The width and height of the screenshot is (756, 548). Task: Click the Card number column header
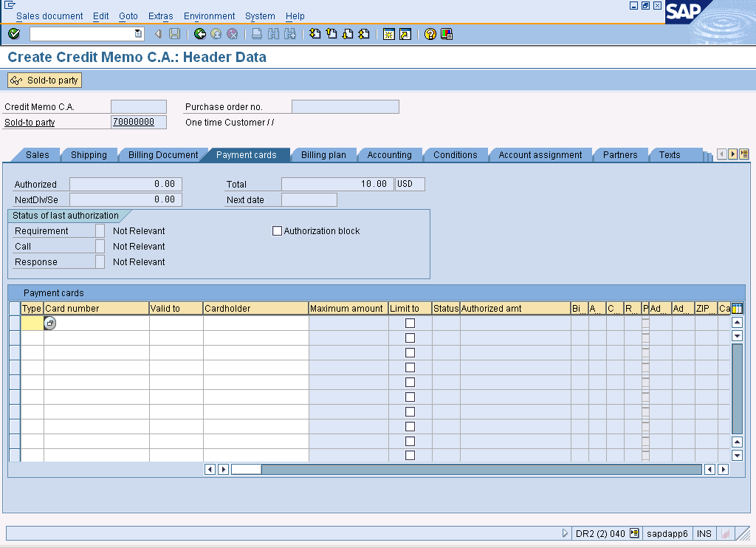point(97,308)
